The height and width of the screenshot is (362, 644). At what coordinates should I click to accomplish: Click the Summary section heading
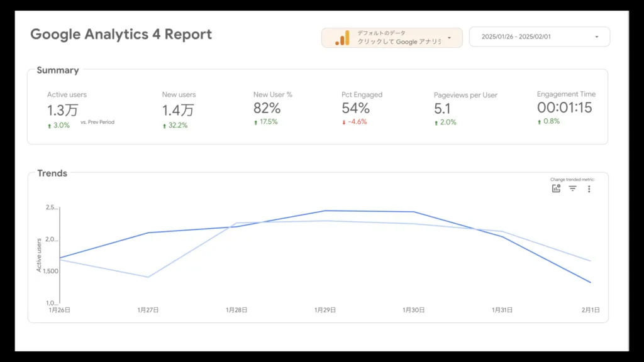tap(58, 70)
